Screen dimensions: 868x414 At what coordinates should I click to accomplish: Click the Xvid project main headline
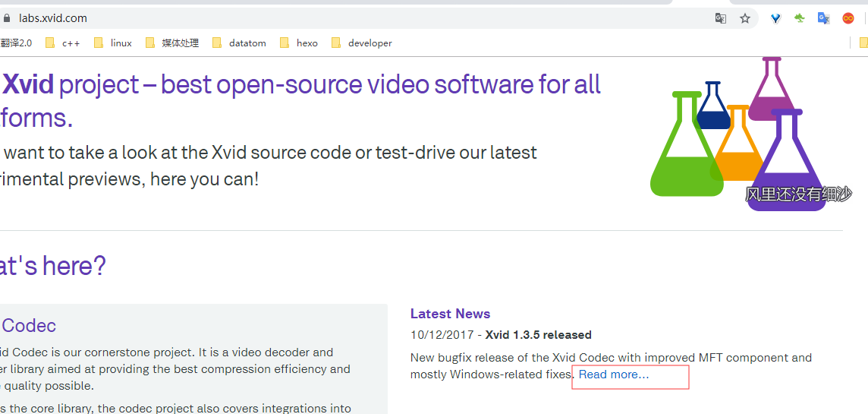300,102
